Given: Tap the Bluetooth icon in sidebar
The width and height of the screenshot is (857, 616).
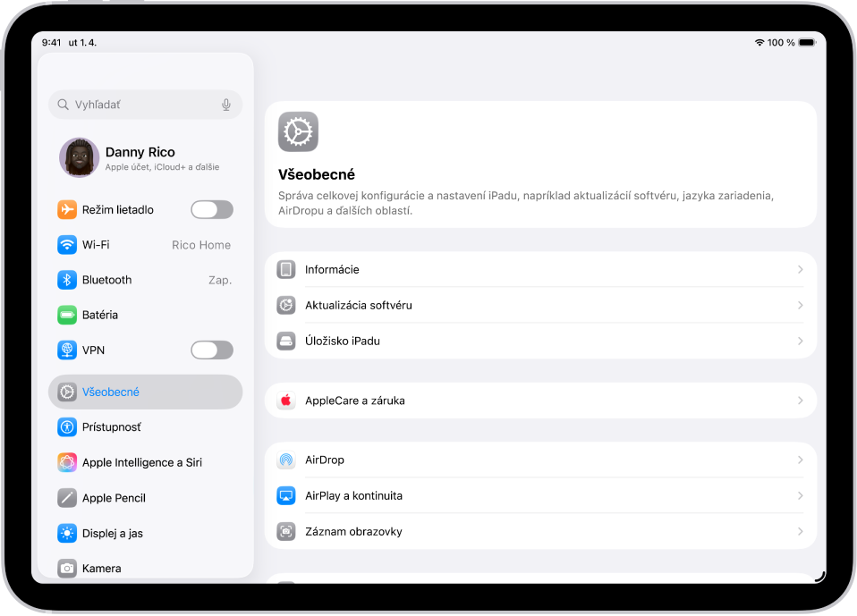Looking at the screenshot, I should click(x=67, y=280).
